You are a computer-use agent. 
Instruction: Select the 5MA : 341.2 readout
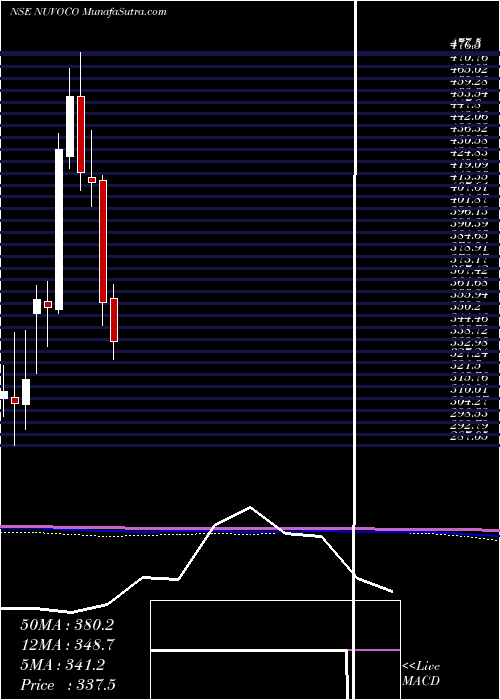click(x=62, y=665)
